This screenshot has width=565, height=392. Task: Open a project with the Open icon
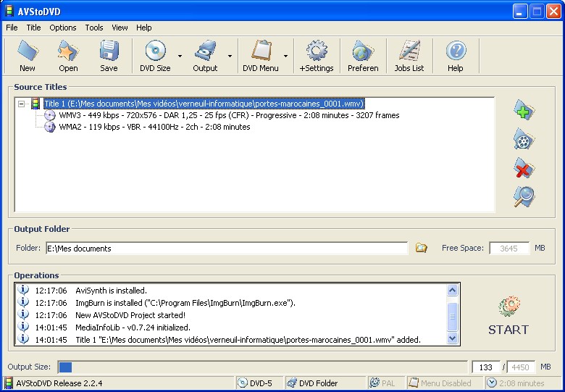coord(68,56)
